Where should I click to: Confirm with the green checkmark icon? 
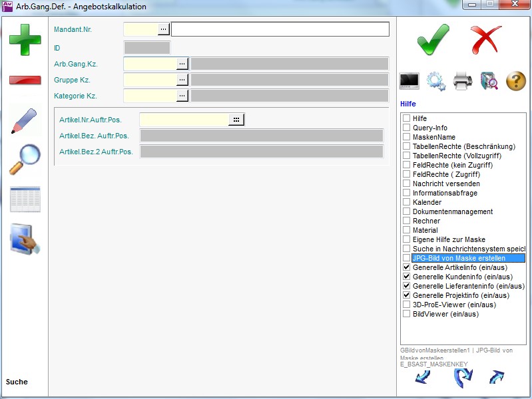click(433, 39)
